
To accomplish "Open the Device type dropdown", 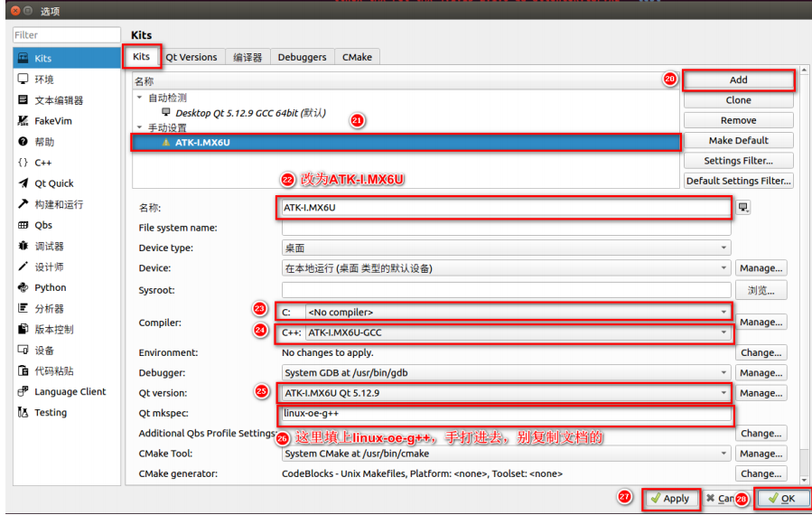I will point(506,248).
